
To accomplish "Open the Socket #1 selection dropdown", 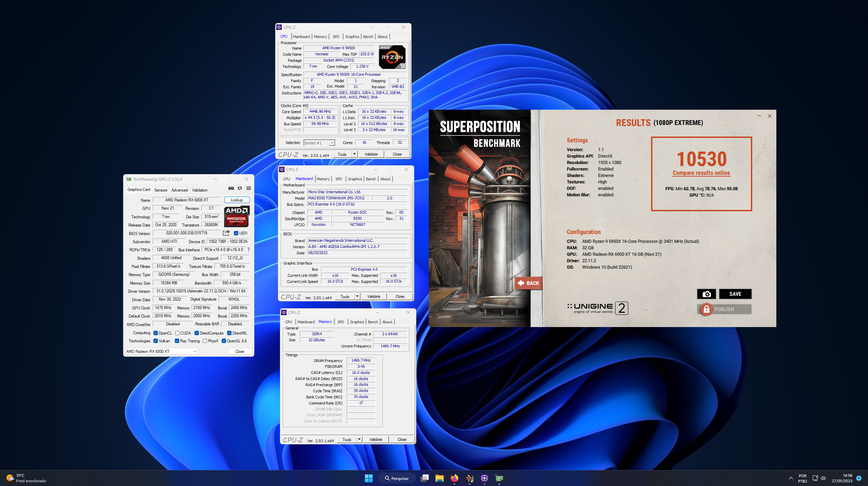I will 319,143.
